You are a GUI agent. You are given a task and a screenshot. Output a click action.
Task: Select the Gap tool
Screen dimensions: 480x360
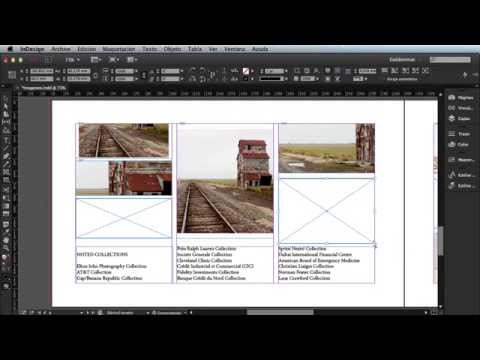click(6, 122)
